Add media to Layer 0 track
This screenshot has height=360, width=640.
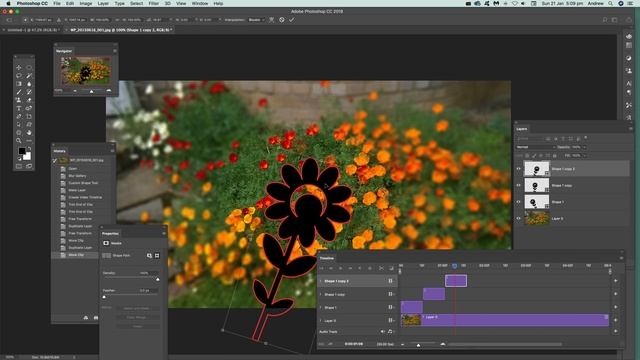616,320
